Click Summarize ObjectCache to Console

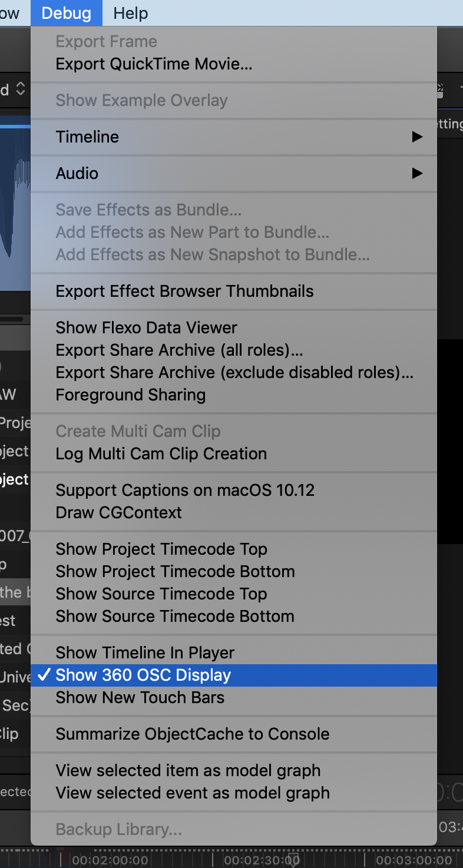192,734
